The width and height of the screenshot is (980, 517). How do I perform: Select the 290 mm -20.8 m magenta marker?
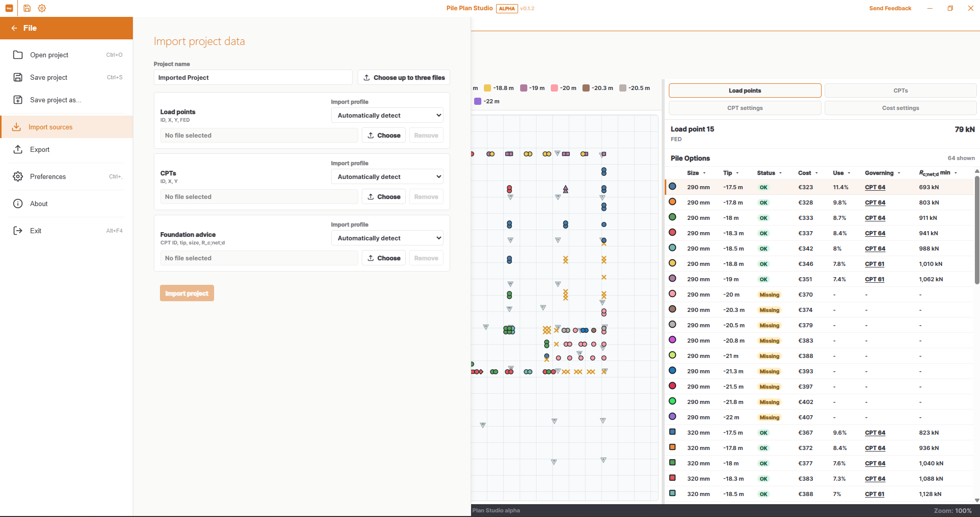[672, 340]
